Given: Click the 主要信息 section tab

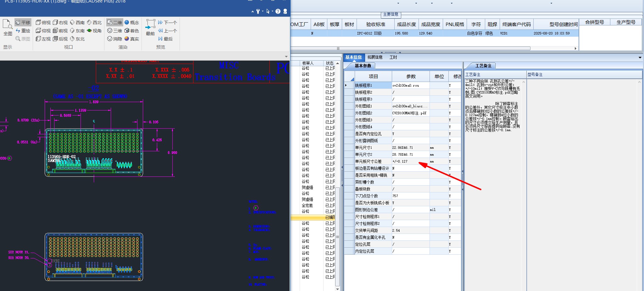Looking at the screenshot, I should (391, 14).
